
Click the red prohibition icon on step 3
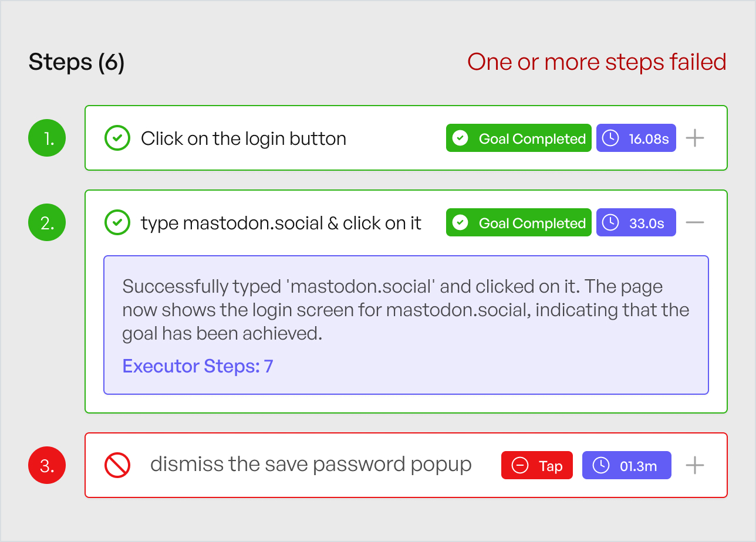pyautogui.click(x=117, y=465)
